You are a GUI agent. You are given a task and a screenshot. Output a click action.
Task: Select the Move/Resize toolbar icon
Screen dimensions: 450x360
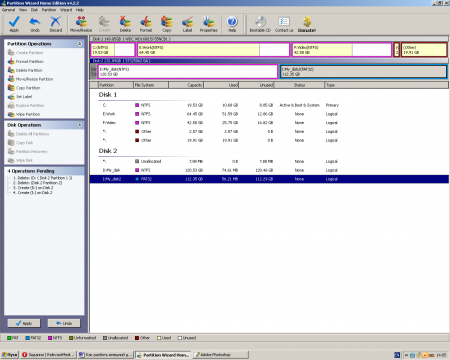tap(81, 24)
